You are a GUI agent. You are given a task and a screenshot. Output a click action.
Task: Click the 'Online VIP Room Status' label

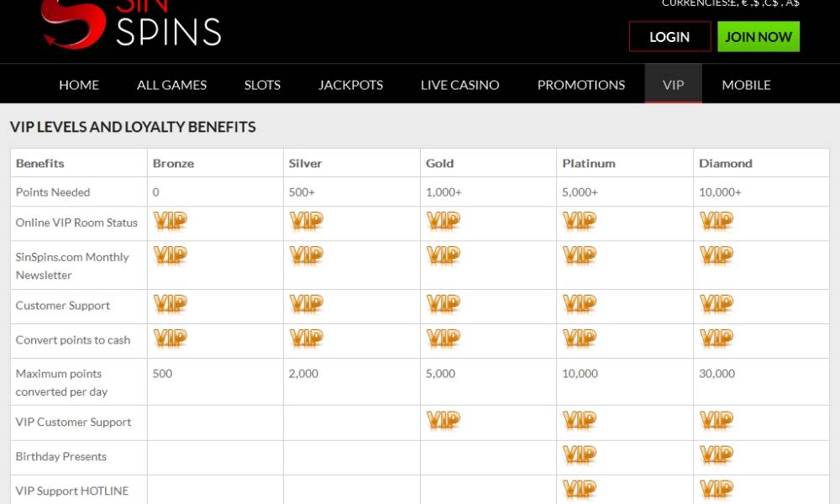76,223
